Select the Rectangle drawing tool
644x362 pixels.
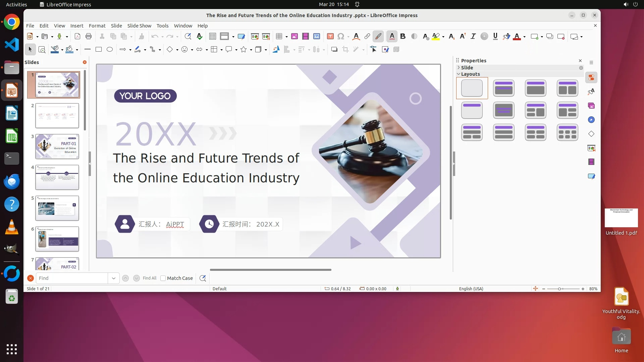tap(99, 50)
